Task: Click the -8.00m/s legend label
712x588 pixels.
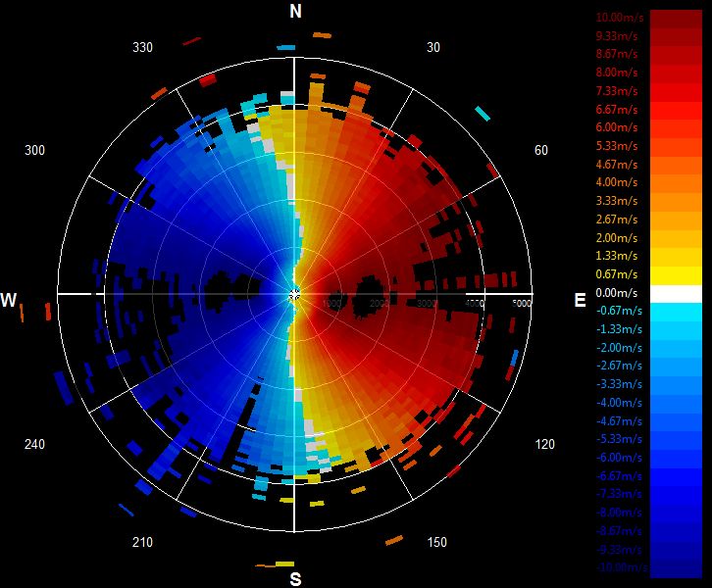Action: pyautogui.click(x=619, y=513)
